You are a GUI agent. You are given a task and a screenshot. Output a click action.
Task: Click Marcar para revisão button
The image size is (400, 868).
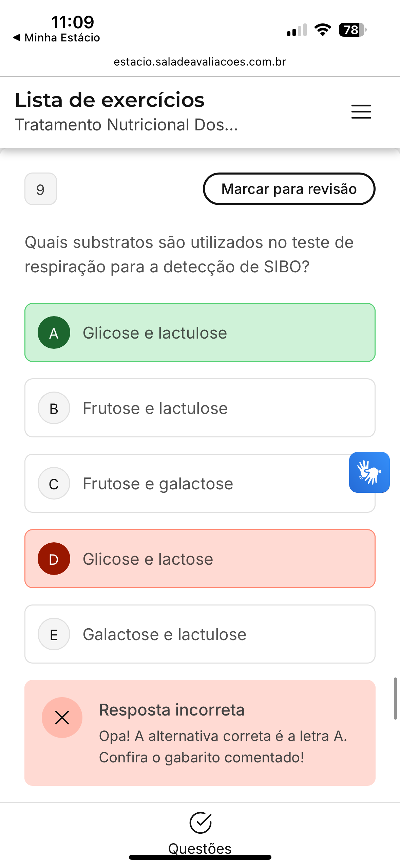pyautogui.click(x=289, y=189)
